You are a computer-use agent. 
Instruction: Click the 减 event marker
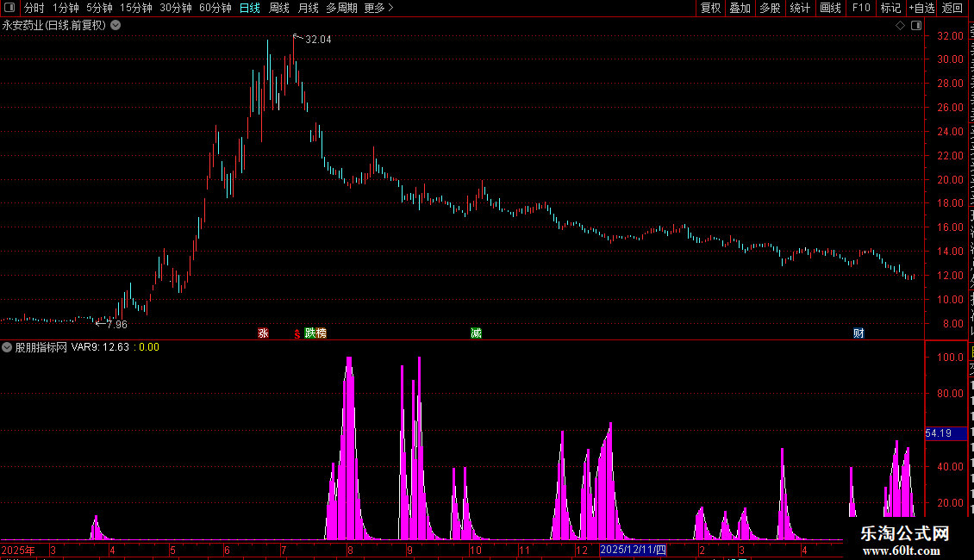pyautogui.click(x=476, y=333)
